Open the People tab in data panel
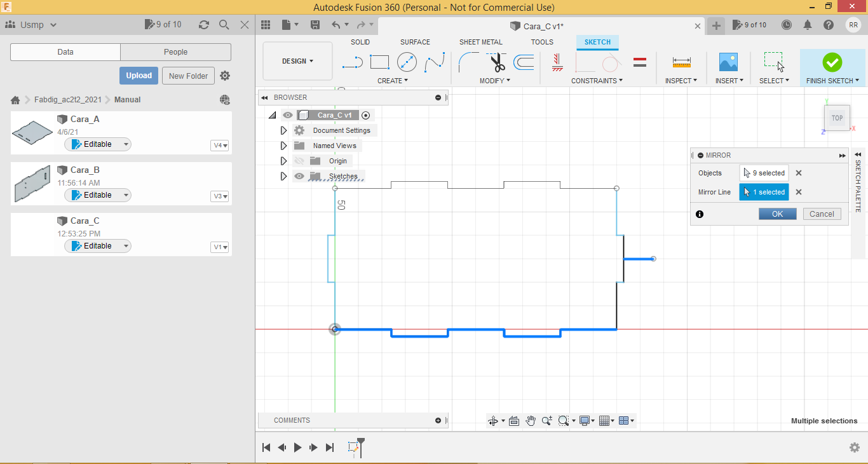The image size is (868, 464). 175,52
